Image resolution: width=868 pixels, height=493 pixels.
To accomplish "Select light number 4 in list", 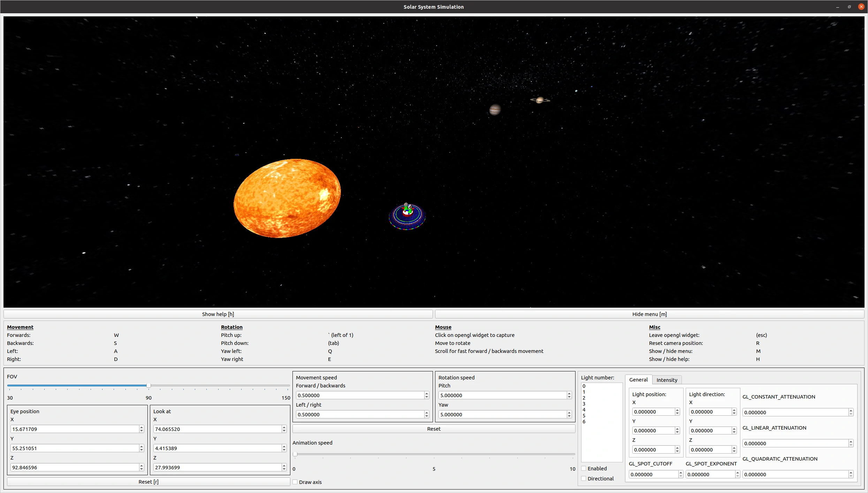I will coord(601,410).
